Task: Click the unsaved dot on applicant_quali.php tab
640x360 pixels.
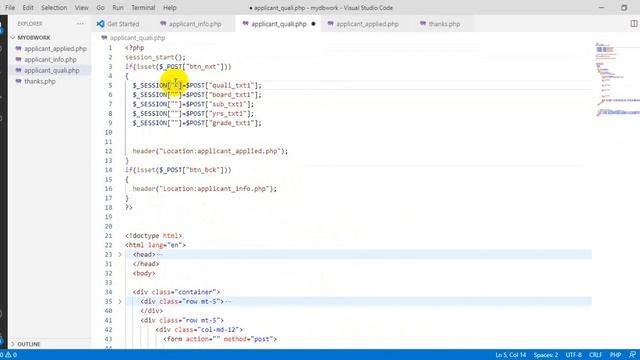Action: [313, 24]
